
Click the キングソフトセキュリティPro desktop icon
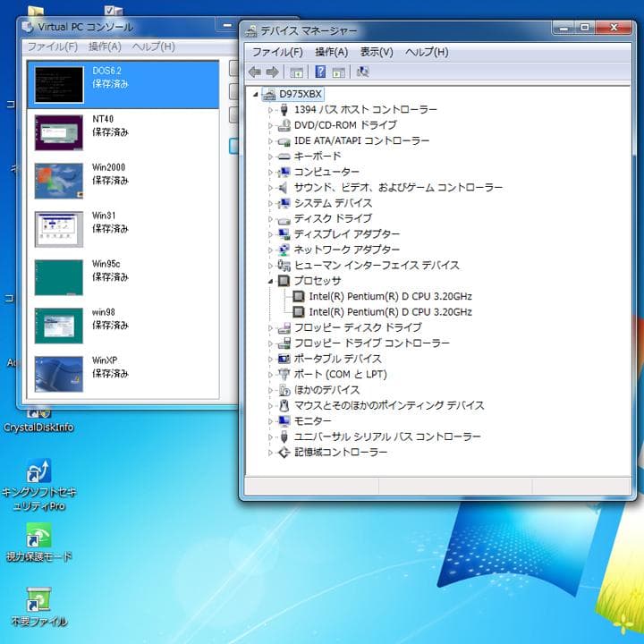39,471
